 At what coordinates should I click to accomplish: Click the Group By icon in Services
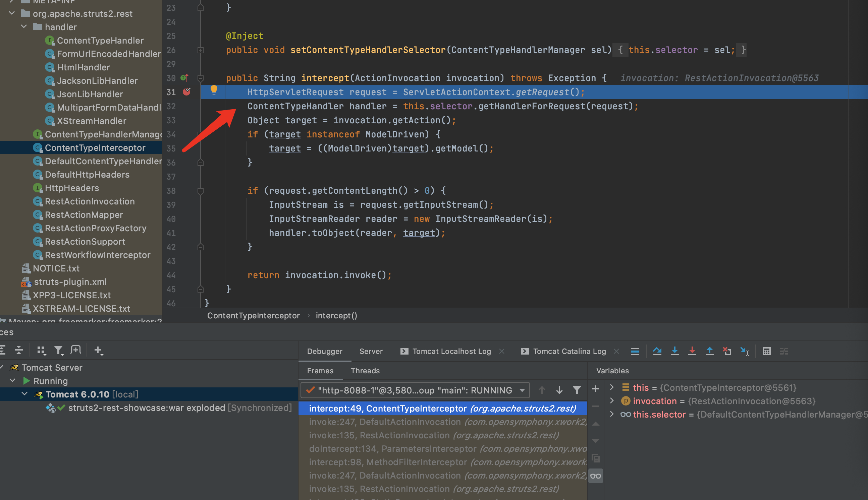coord(41,350)
